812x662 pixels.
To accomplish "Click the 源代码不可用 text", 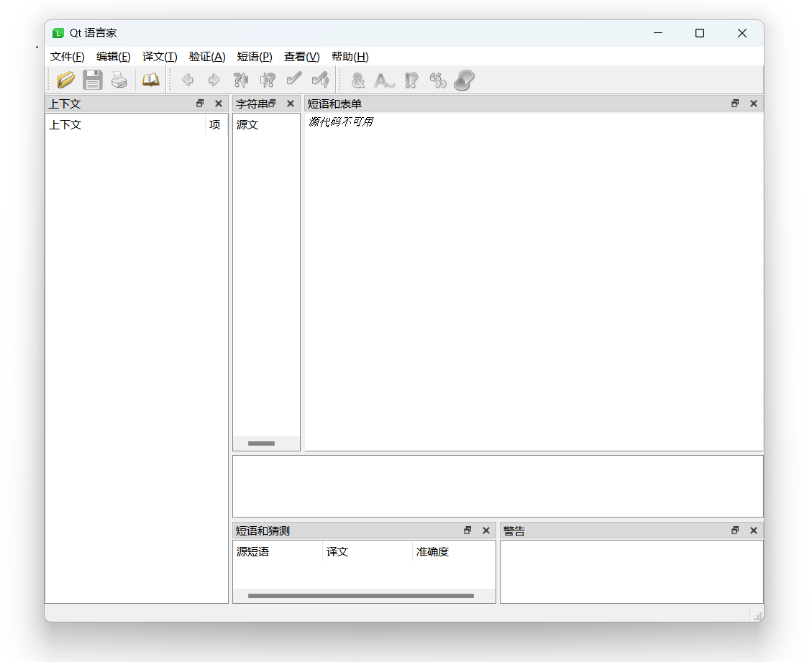I will click(341, 122).
